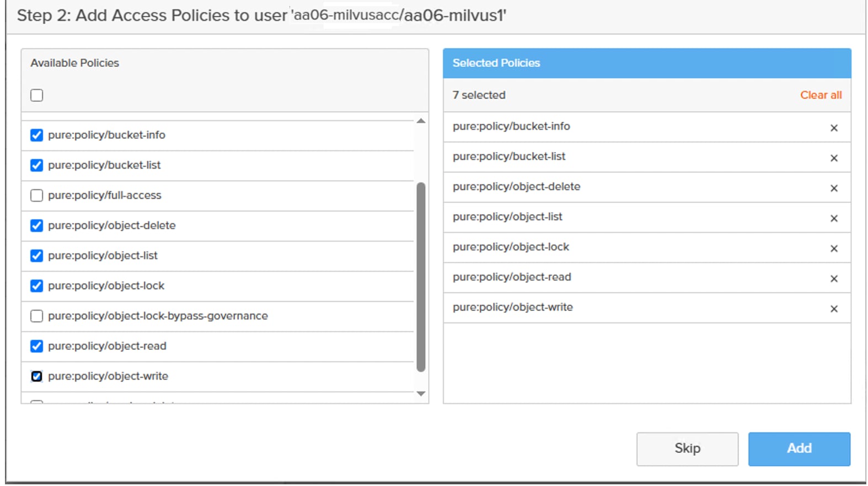This screenshot has height=486, width=868.
Task: Uncheck the object-delete policy
Action: pyautogui.click(x=36, y=225)
